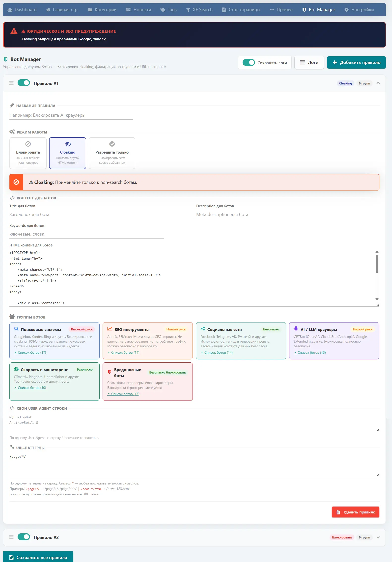Image resolution: width=392 pixels, height=562 pixels.
Task: Collapse Правило #1 with the chevron
Action: pyautogui.click(x=378, y=83)
